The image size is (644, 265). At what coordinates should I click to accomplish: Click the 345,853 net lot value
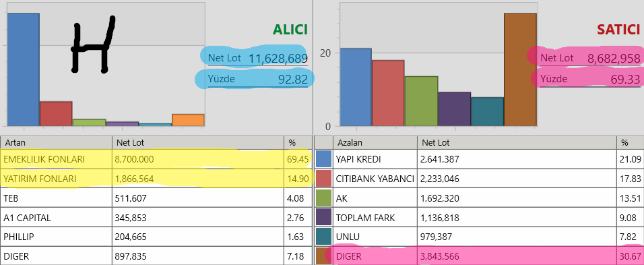pos(131,218)
